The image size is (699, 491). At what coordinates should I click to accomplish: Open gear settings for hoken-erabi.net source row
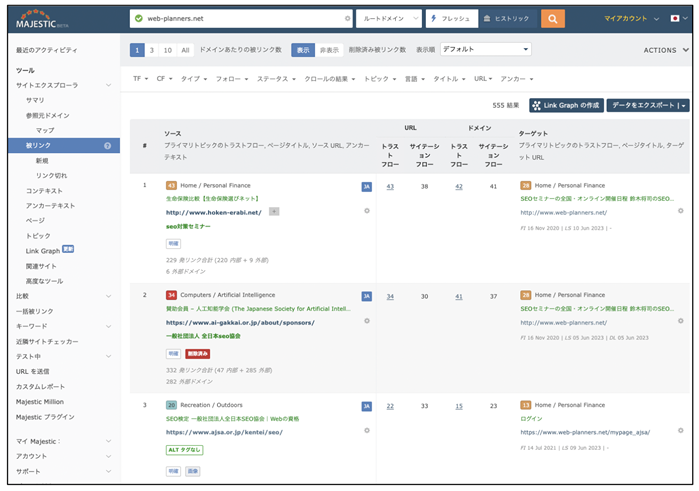click(x=367, y=211)
